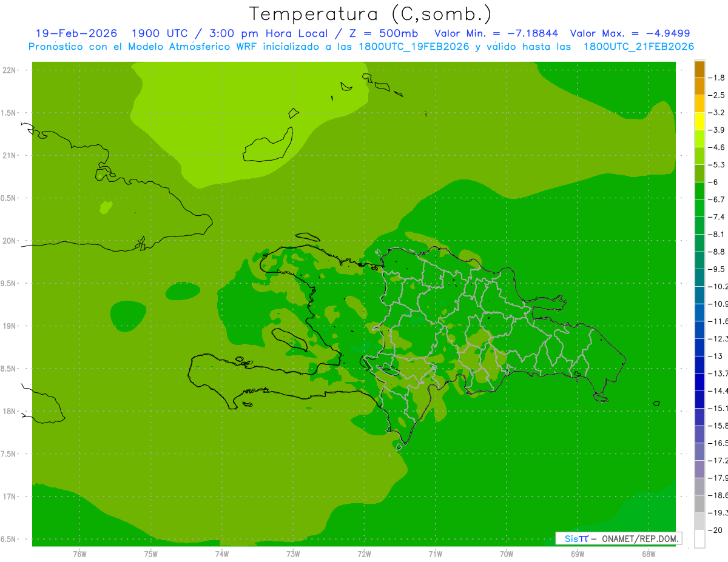Click the "-7.4" colorbar value
The height and width of the screenshot is (562, 728).
point(717,216)
